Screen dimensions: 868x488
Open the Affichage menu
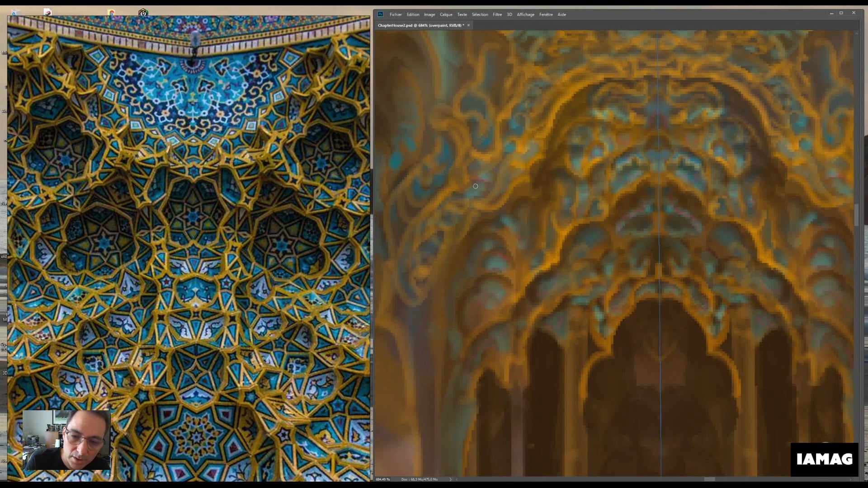526,14
